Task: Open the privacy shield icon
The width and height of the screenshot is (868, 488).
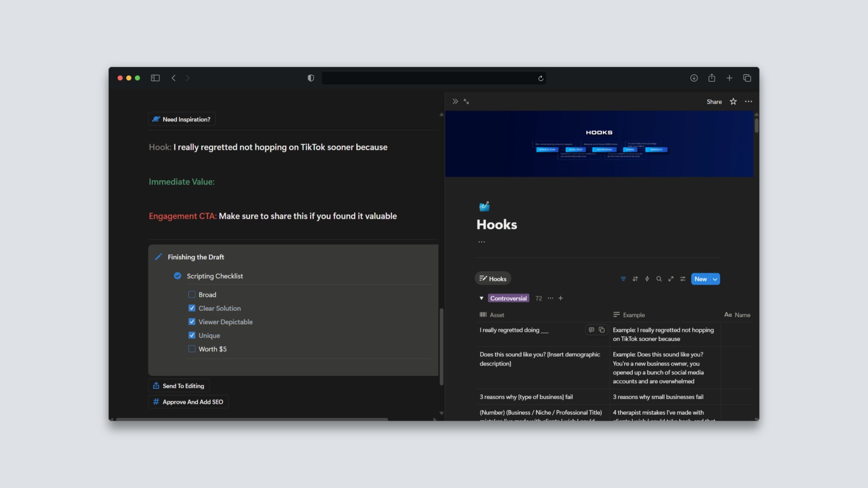Action: pyautogui.click(x=311, y=78)
